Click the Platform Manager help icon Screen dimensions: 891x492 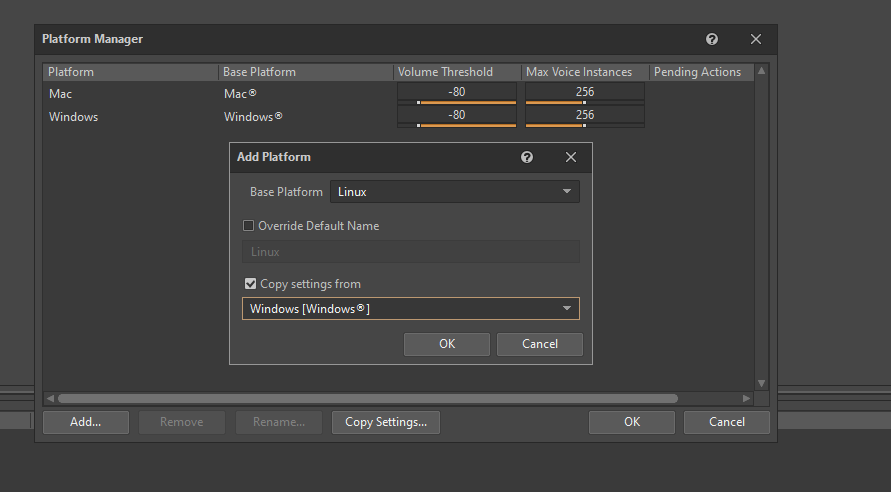coord(712,39)
